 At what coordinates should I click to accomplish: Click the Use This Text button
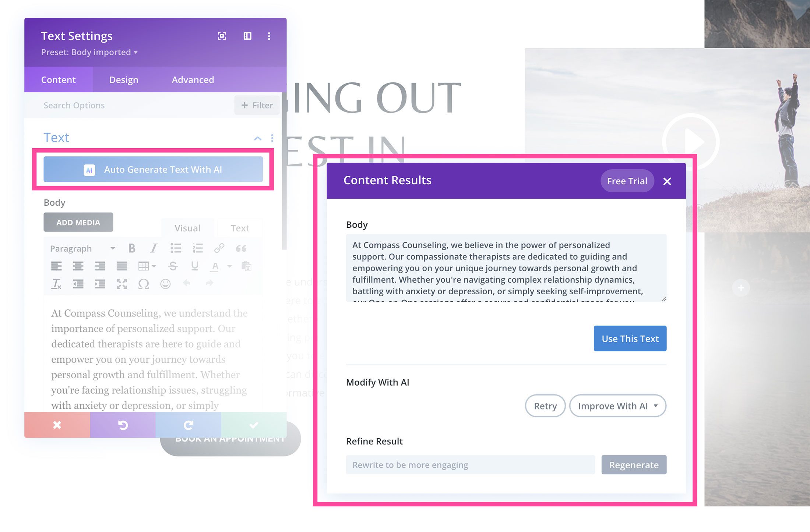click(x=630, y=338)
